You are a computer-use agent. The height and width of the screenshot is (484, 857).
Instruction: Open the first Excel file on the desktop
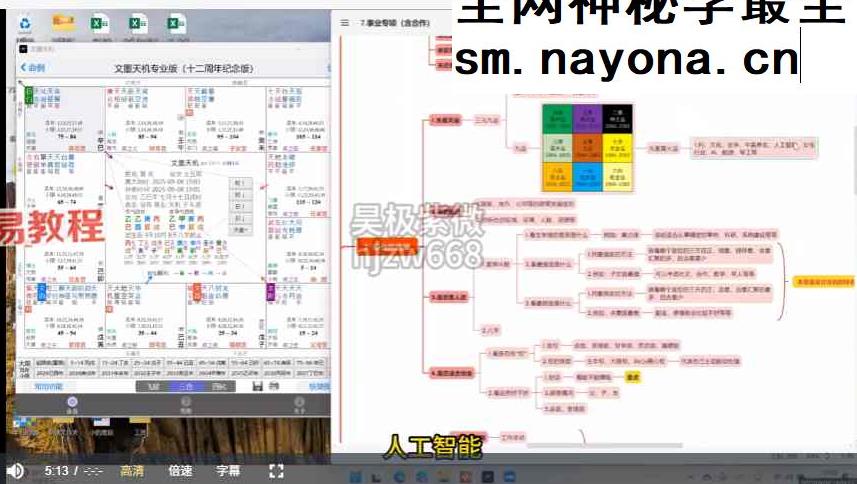[x=99, y=25]
